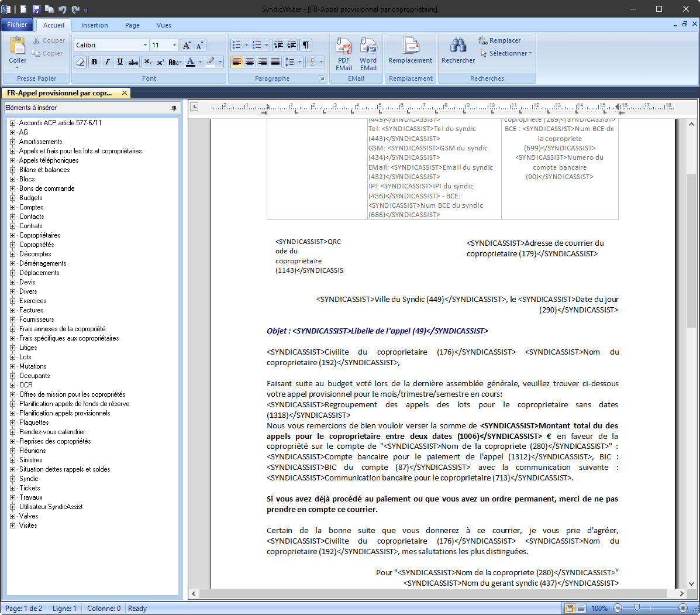Create a new document from the quick access toolbar
This screenshot has height=615, width=700.
click(x=23, y=9)
